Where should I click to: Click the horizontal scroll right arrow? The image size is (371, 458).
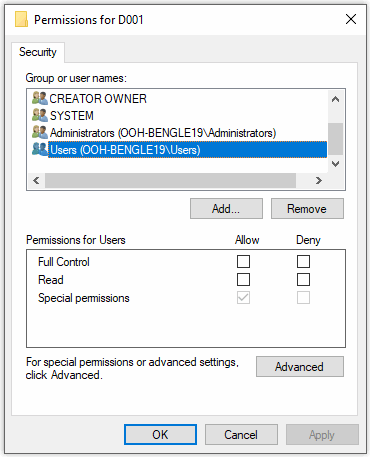(x=319, y=180)
